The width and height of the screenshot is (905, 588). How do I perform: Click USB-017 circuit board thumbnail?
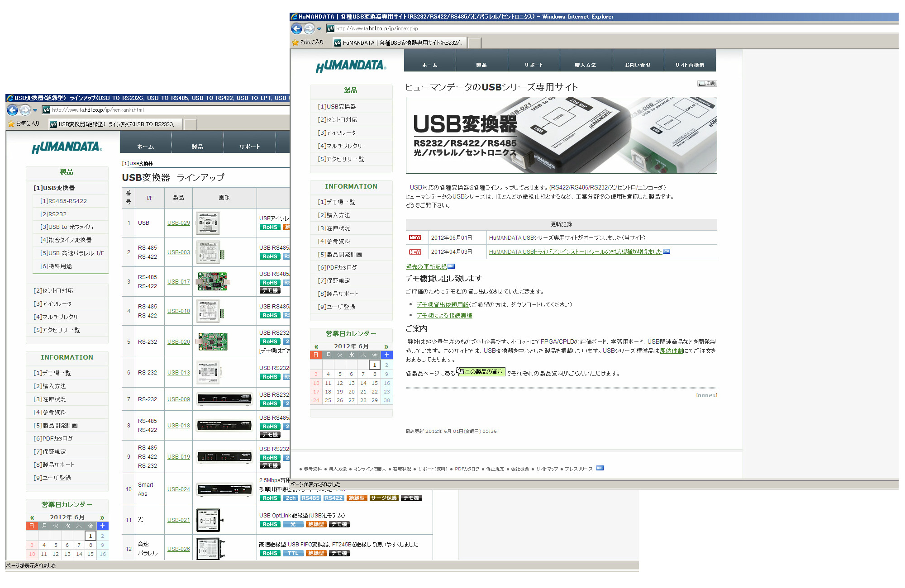[213, 282]
